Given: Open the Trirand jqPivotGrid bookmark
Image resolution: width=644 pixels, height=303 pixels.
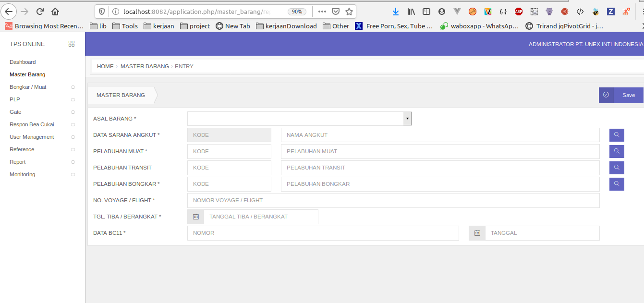Looking at the screenshot, I should click(564, 26).
